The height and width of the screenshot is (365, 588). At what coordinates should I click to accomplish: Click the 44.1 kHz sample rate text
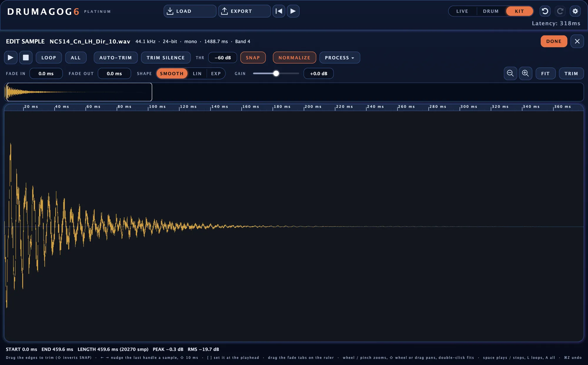click(x=146, y=41)
